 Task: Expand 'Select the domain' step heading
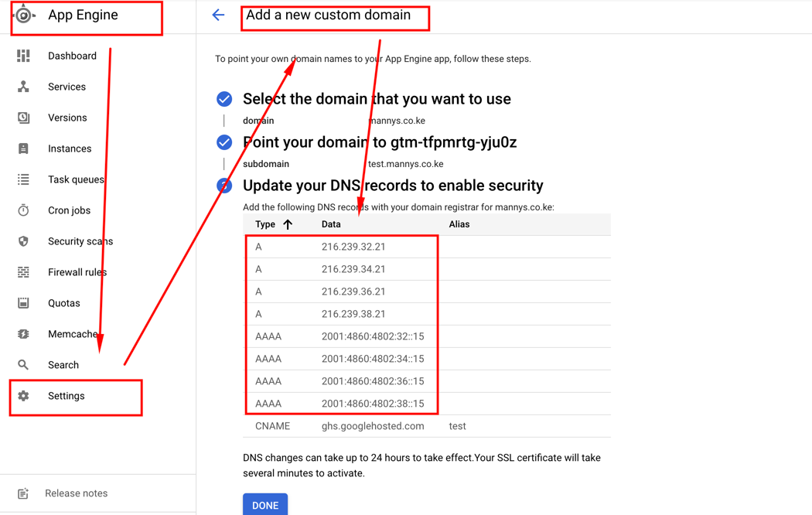pos(377,99)
